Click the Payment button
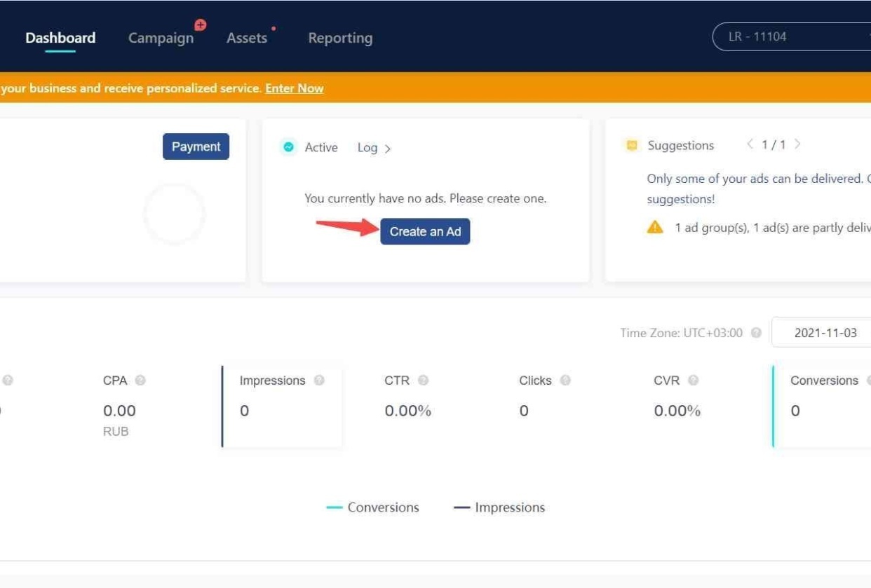 click(196, 146)
